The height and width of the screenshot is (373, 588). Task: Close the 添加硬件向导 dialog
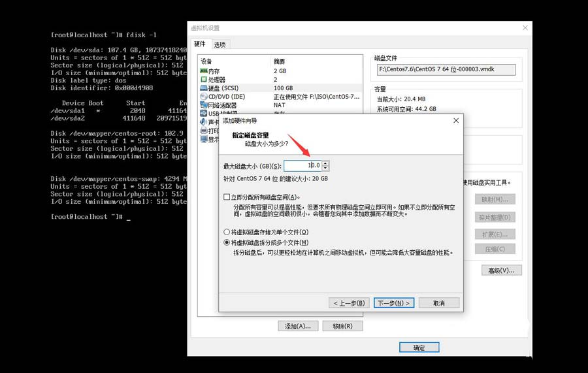click(x=456, y=120)
